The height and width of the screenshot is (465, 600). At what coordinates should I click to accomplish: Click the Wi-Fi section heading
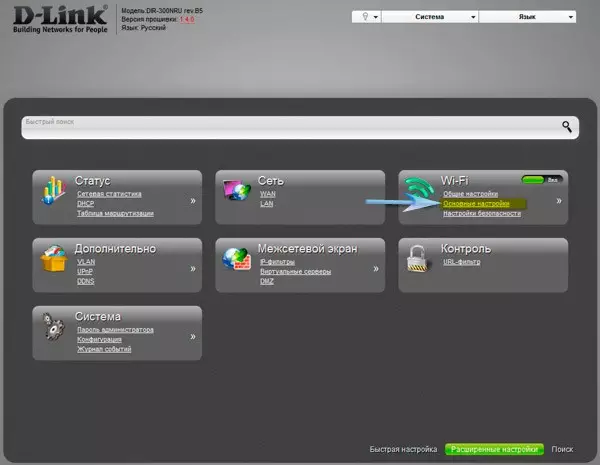tap(454, 181)
